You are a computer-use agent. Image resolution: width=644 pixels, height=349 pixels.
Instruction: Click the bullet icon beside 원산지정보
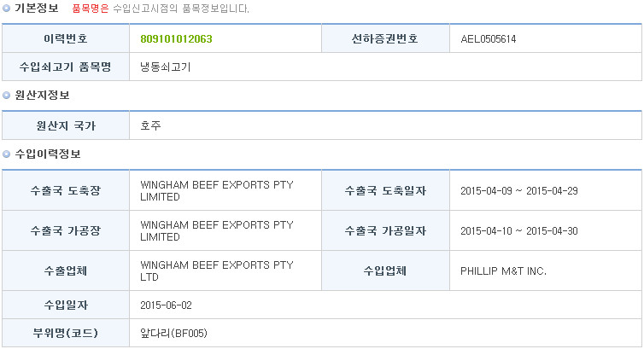[6, 96]
